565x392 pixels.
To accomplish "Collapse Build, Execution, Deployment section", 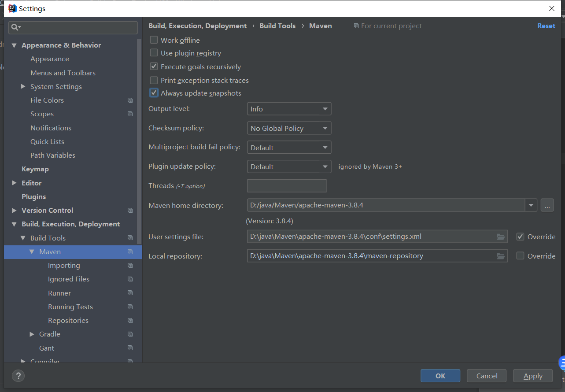I will click(14, 224).
